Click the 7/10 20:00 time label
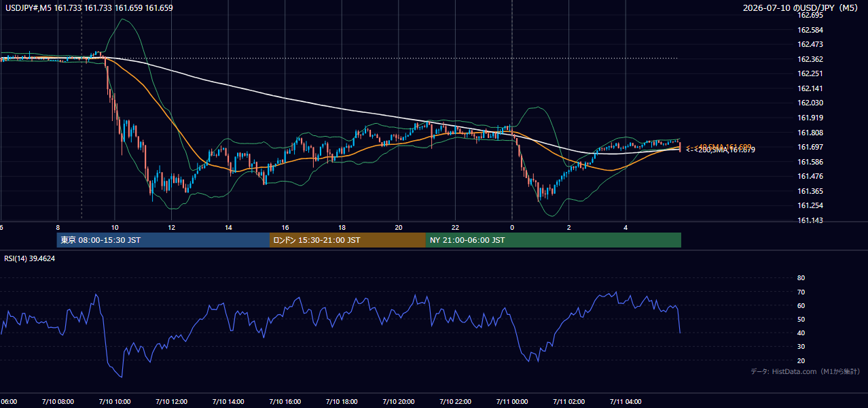Image resolution: width=868 pixels, height=408 pixels. pyautogui.click(x=399, y=402)
